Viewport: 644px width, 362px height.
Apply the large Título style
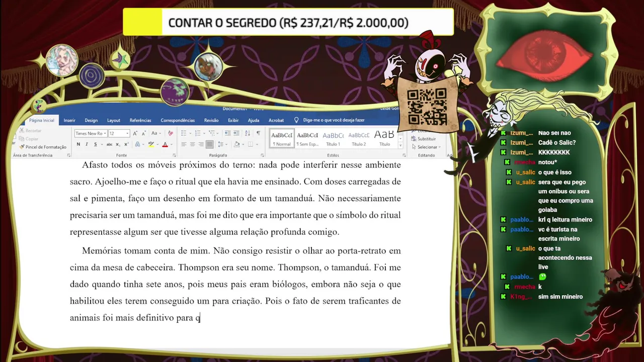[384, 139]
